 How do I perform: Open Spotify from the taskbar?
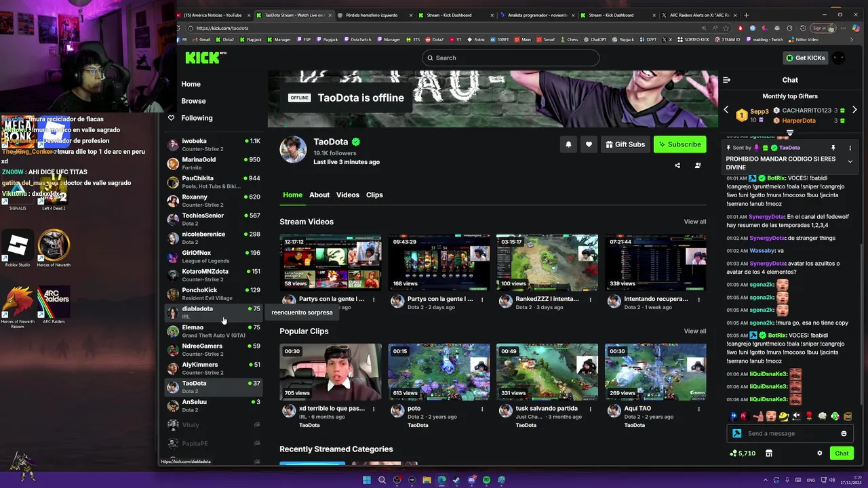pyautogui.click(x=486, y=480)
